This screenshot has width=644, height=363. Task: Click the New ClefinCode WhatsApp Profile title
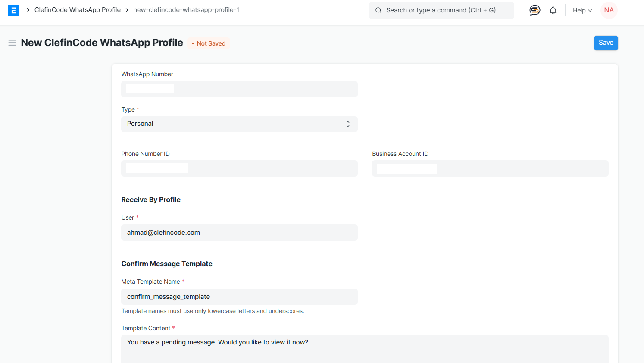coord(102,43)
